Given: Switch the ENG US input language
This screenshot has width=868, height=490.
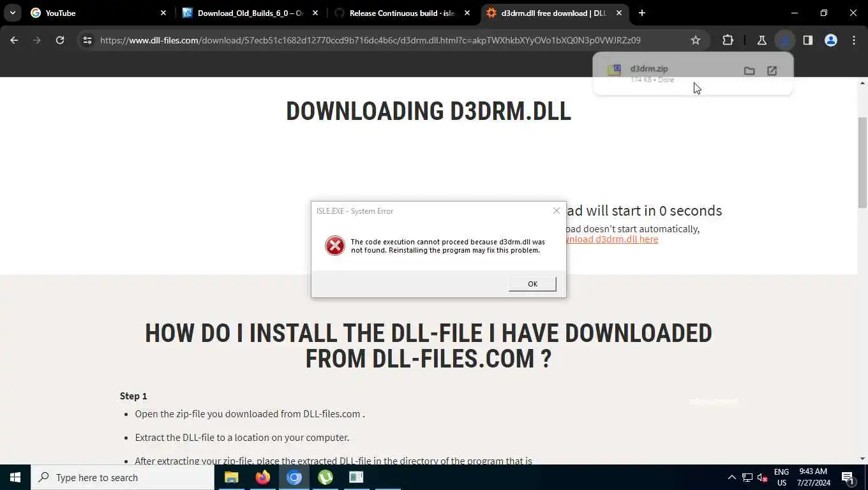Looking at the screenshot, I should pyautogui.click(x=781, y=477).
